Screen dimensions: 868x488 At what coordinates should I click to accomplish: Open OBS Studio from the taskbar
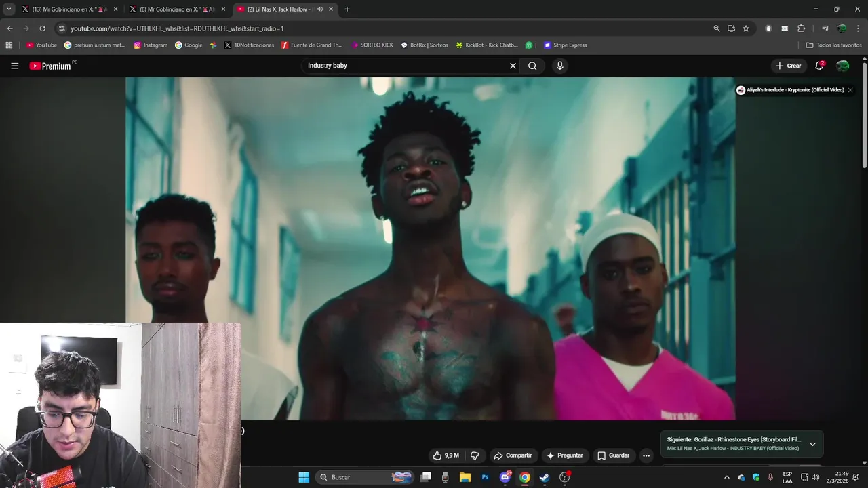pos(564,477)
